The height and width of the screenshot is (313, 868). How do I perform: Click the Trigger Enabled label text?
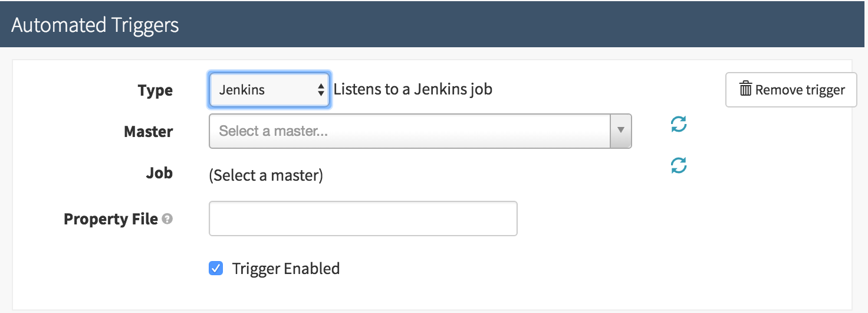point(286,269)
